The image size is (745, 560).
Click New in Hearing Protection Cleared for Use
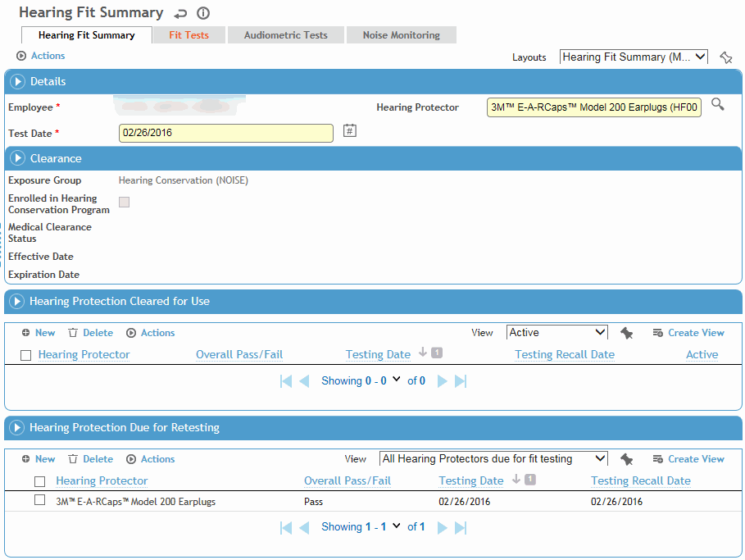coord(39,333)
